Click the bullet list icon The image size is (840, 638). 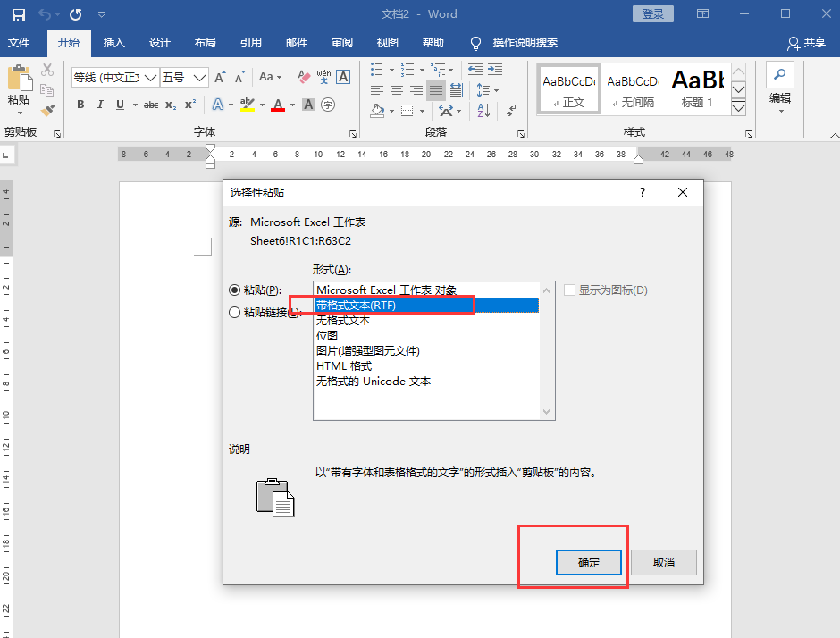click(377, 69)
